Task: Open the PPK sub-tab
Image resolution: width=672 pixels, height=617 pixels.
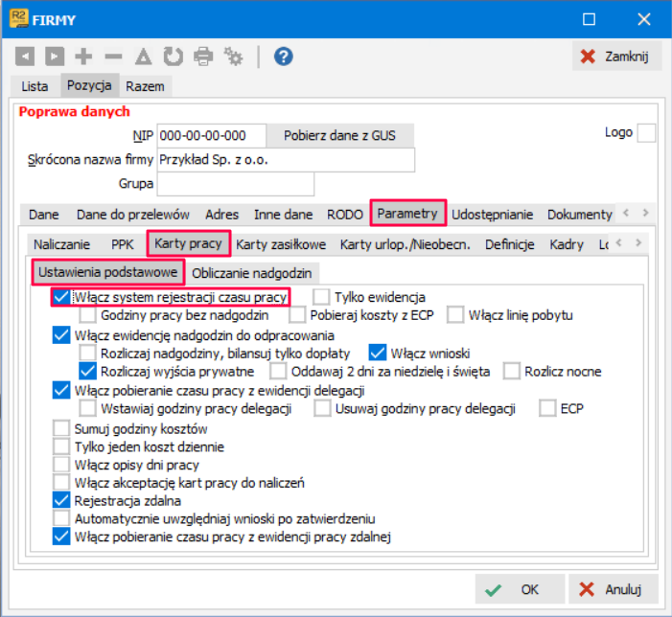Action: pyautogui.click(x=123, y=244)
